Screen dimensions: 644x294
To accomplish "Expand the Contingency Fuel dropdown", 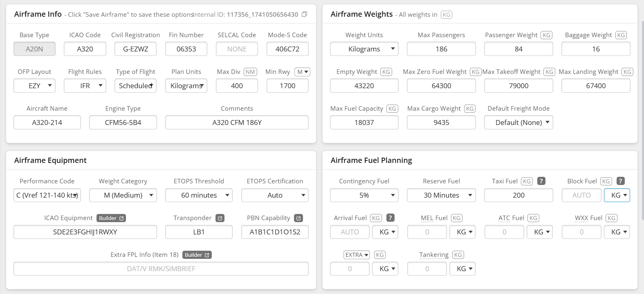I will click(x=364, y=195).
